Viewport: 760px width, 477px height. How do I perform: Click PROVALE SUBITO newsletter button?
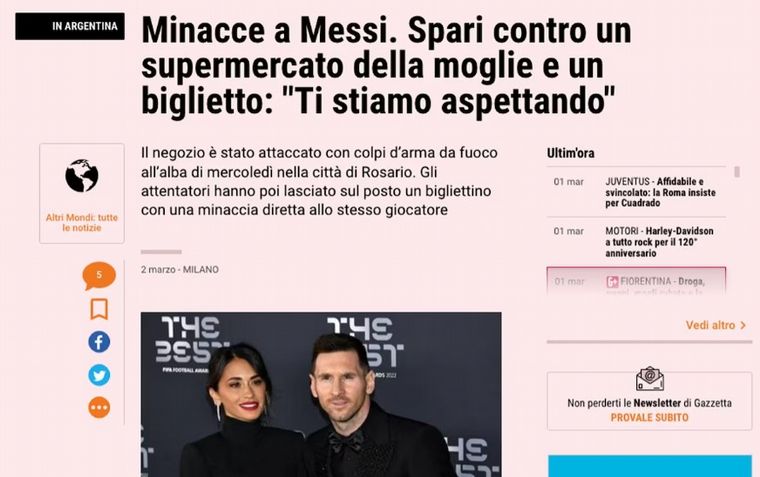[x=649, y=417]
